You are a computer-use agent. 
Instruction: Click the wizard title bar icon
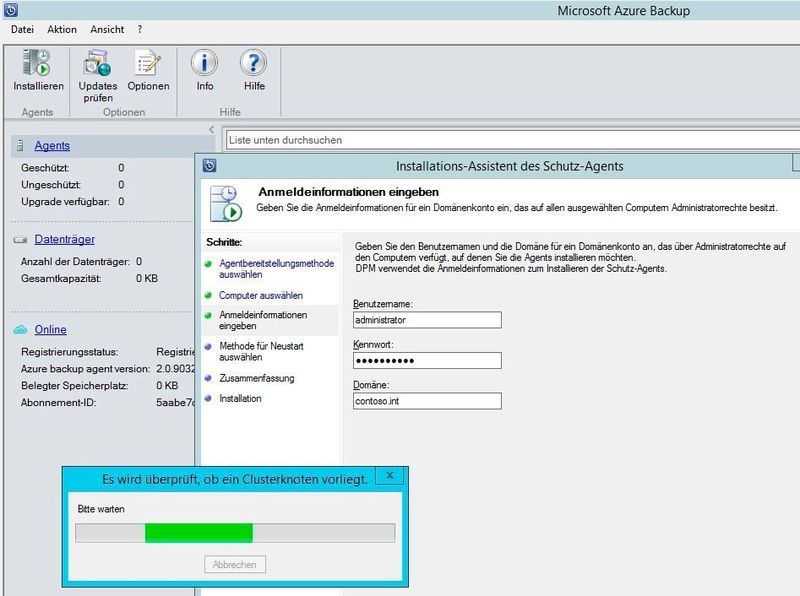[x=209, y=165]
